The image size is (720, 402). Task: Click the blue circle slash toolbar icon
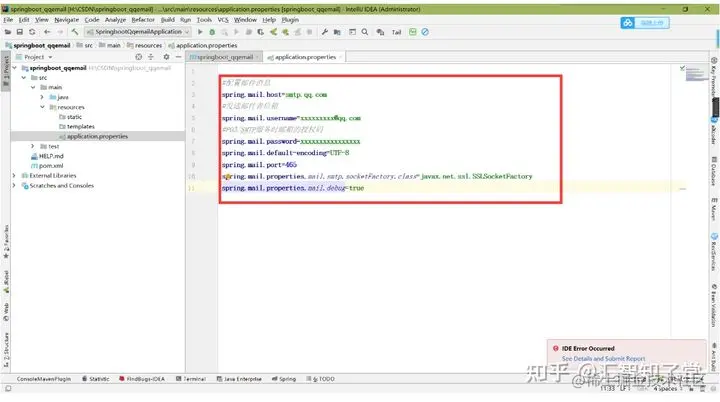[425, 32]
